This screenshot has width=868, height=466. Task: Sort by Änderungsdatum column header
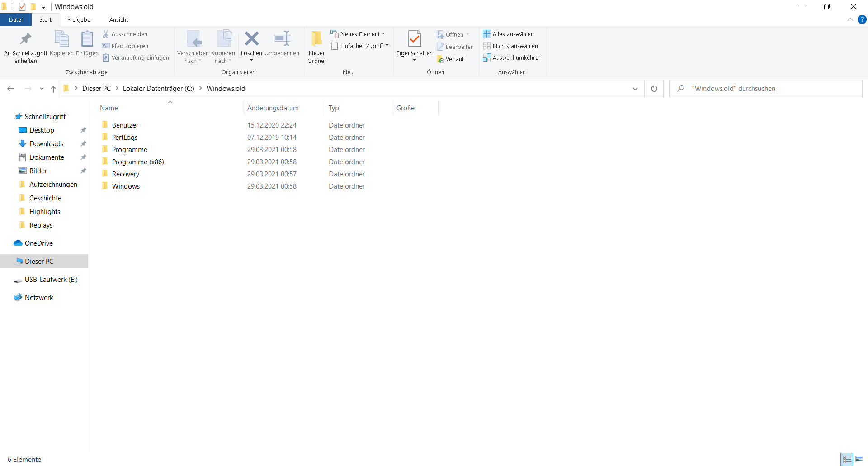point(284,108)
